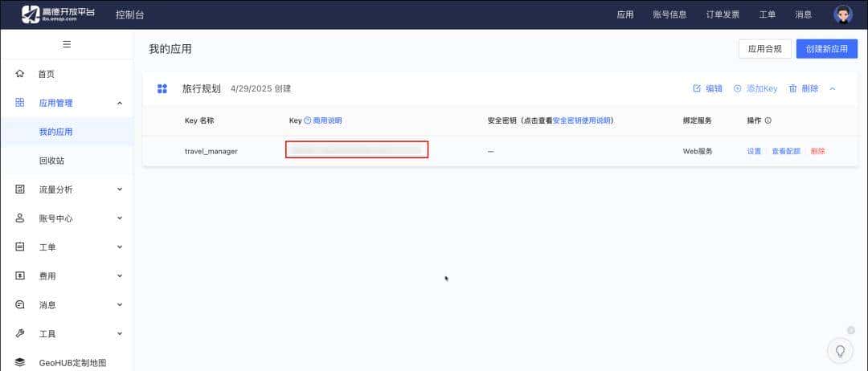
Task: Expand the 消息 sidebar chevron
Action: click(120, 304)
